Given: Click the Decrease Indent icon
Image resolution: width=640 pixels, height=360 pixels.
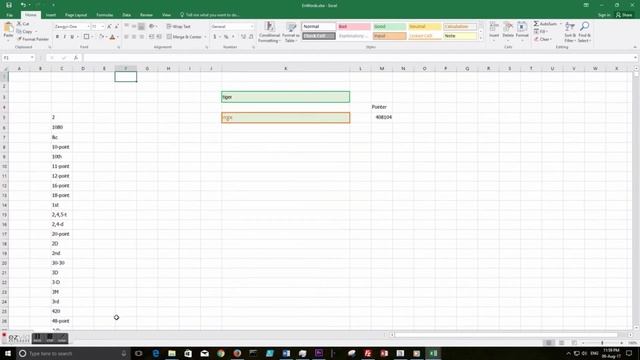Looking at the screenshot, I should pyautogui.click(x=151, y=37).
